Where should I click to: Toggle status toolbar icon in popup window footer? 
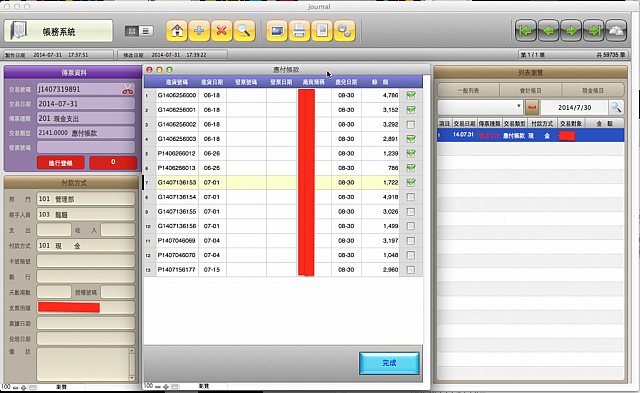[175, 386]
